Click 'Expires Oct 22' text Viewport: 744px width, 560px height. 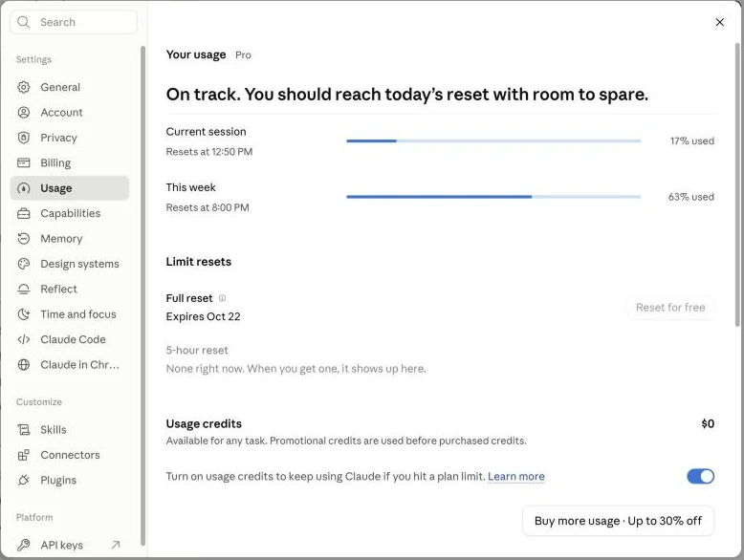(x=203, y=316)
